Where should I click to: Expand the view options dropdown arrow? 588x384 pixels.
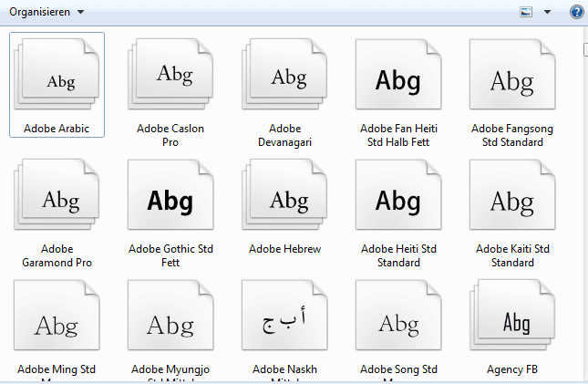click(547, 12)
